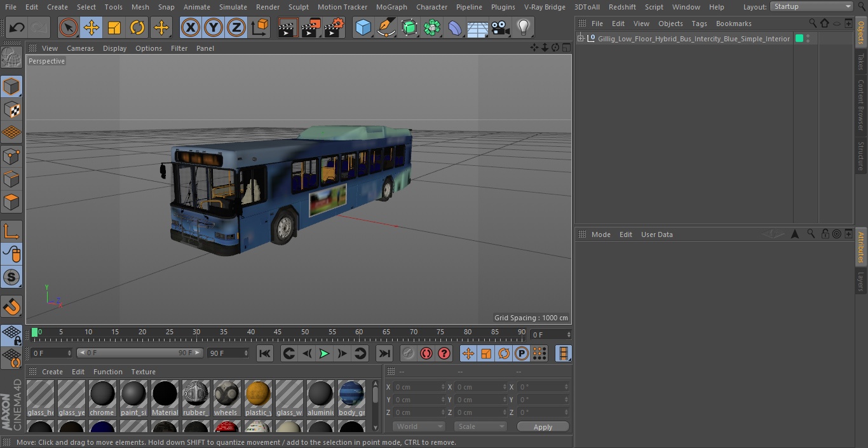
Task: Open Attributes Mode menu
Action: click(x=600, y=234)
